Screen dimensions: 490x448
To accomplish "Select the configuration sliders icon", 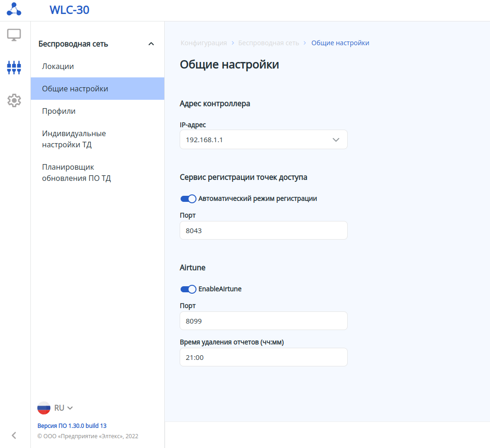I will pos(14,68).
